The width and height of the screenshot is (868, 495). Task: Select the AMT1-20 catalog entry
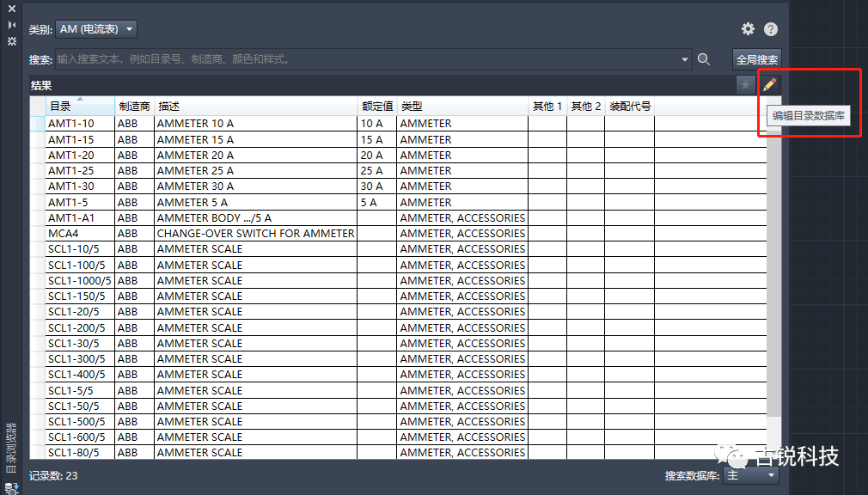pyautogui.click(x=70, y=155)
